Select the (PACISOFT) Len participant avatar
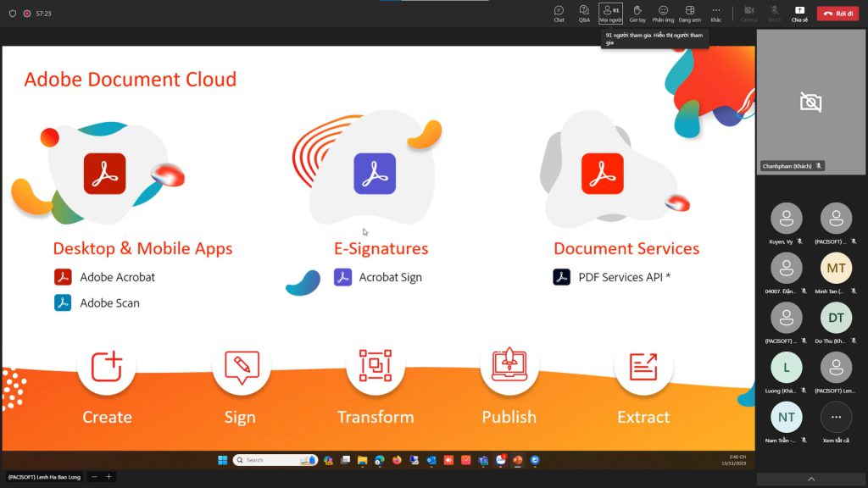The height and width of the screenshot is (488, 868). click(836, 368)
